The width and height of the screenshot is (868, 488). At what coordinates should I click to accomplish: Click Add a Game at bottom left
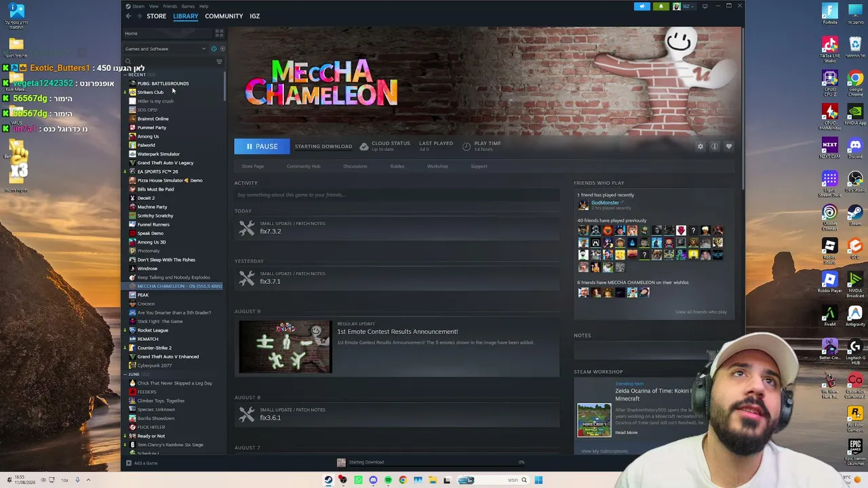(142, 463)
